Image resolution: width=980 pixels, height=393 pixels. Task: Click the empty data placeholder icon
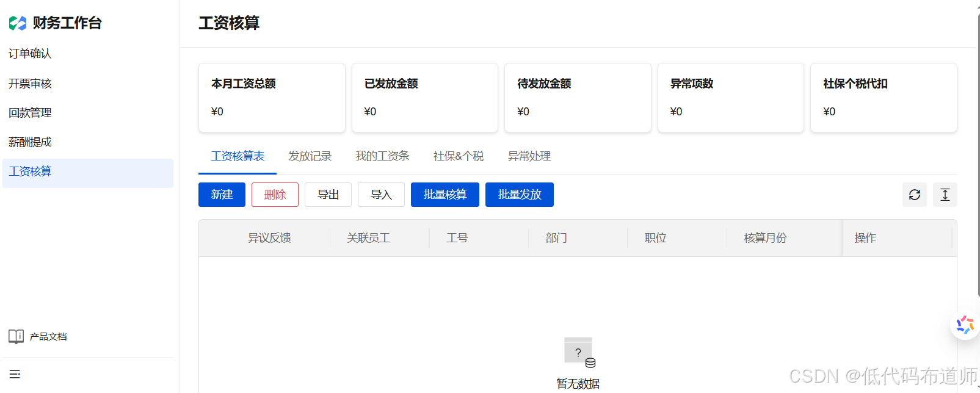click(579, 353)
